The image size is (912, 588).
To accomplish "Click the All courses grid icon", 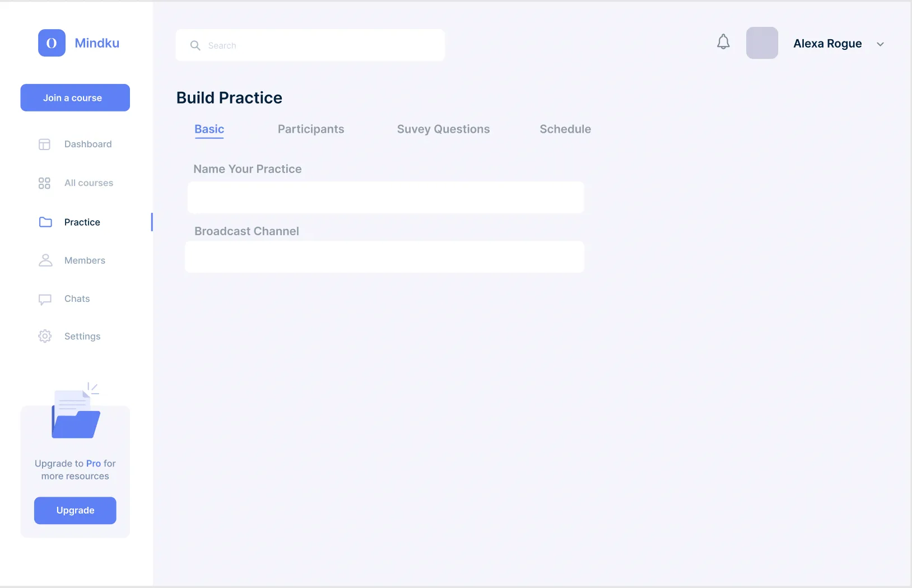I will click(44, 183).
